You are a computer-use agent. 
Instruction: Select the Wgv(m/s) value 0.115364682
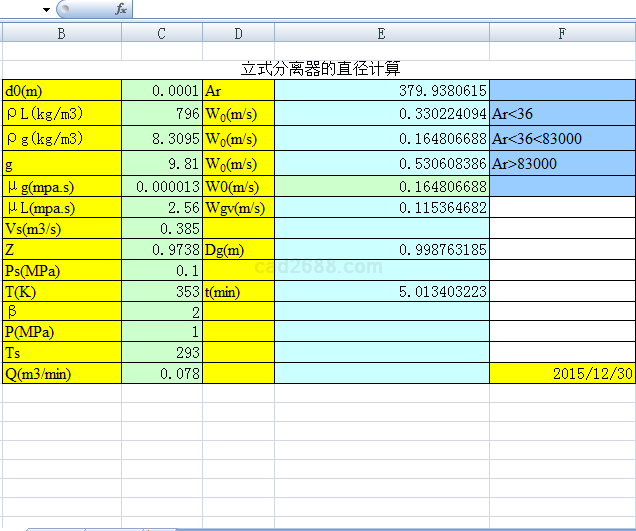[382, 208]
